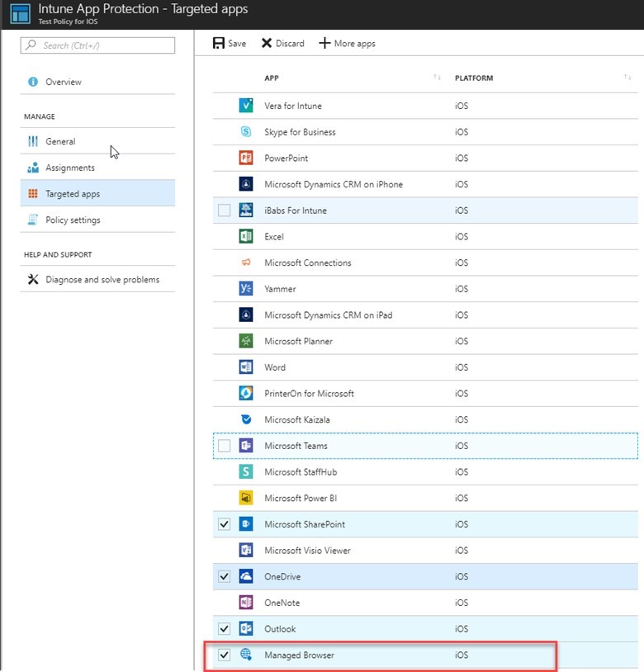Viewport: 644px width, 672px height.
Task: Check the iBabs For Intune checkbox
Action: tap(223, 211)
